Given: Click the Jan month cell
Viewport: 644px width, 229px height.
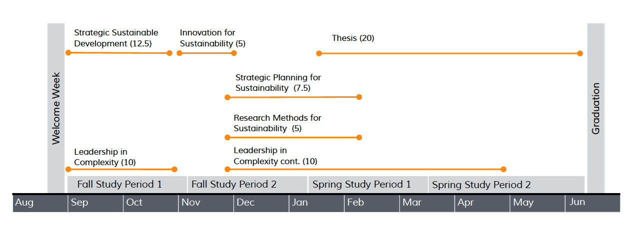Looking at the screenshot, I should coord(316,203).
